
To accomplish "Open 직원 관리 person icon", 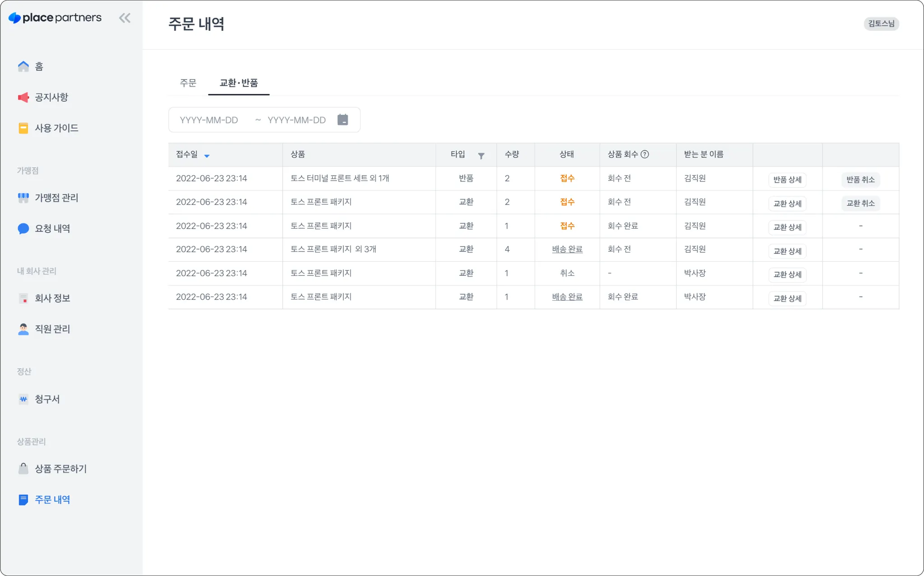I will click(x=23, y=329).
